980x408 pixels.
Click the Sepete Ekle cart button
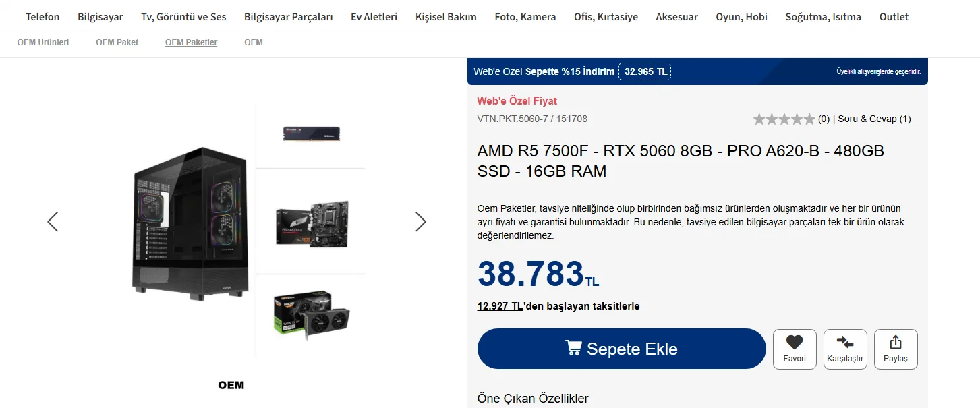pyautogui.click(x=621, y=349)
